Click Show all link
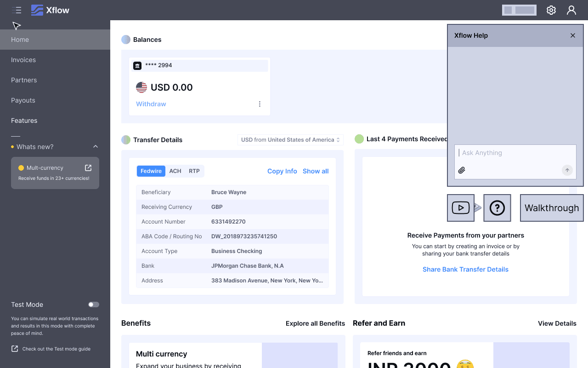The width and height of the screenshot is (588, 368). point(316,171)
